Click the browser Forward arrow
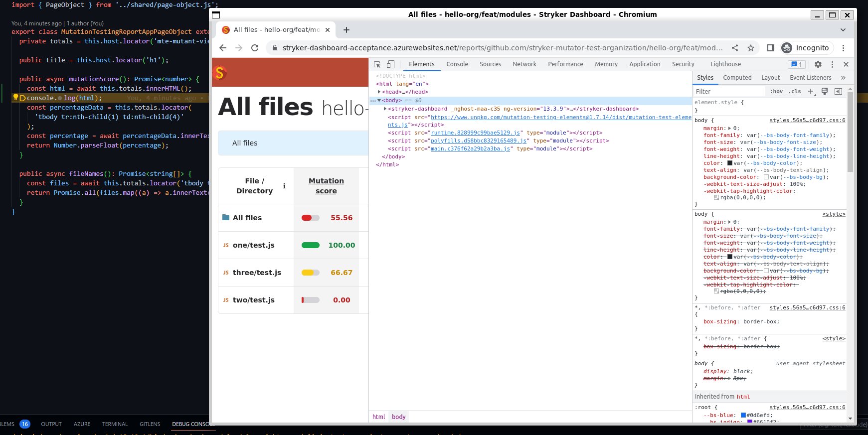The image size is (868, 435). click(239, 48)
